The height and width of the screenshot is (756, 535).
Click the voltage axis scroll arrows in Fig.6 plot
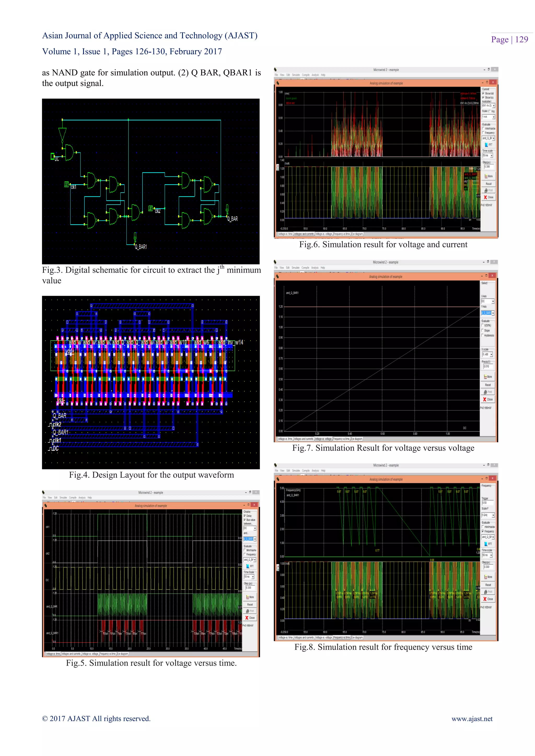pyautogui.click(x=277, y=167)
